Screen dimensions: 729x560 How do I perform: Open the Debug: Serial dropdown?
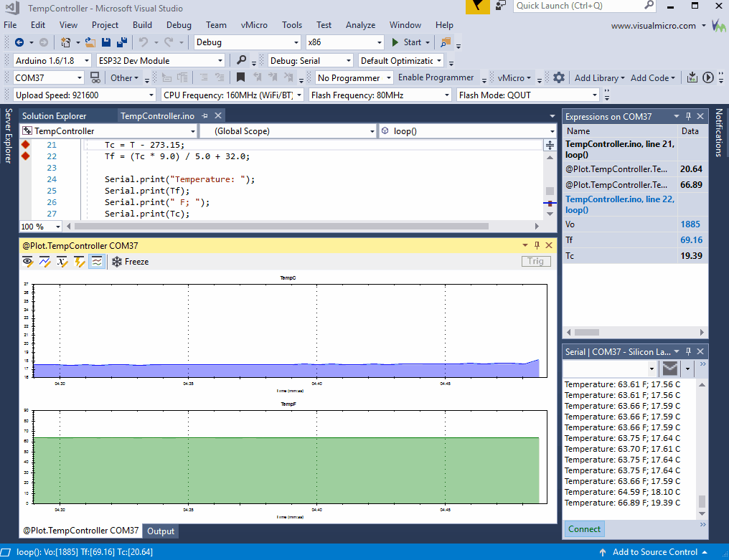[x=310, y=60]
